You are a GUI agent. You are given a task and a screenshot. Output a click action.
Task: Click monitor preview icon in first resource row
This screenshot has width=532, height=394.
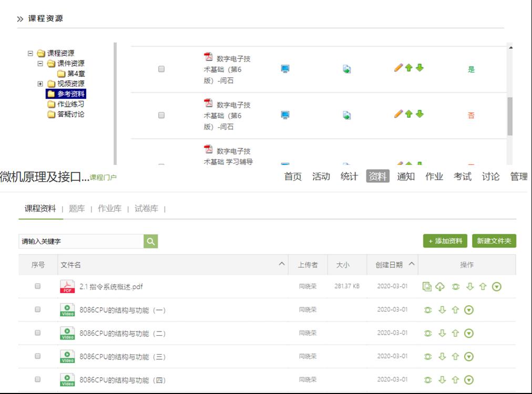coord(285,69)
